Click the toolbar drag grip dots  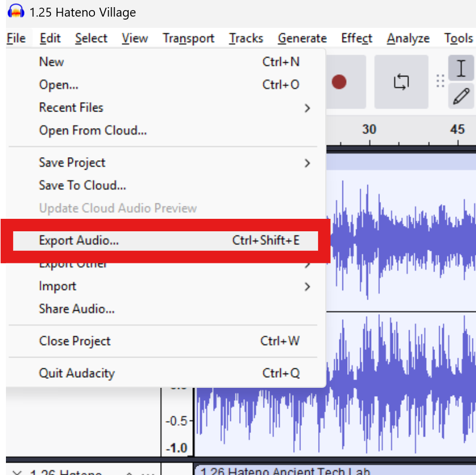[440, 81]
